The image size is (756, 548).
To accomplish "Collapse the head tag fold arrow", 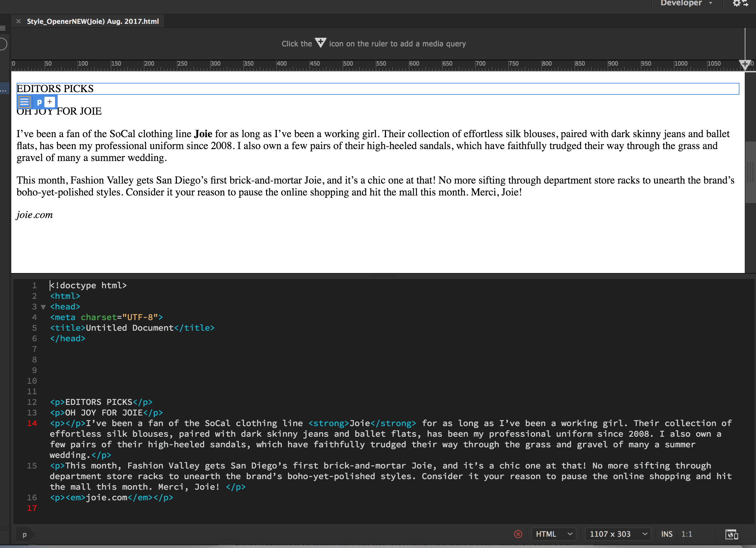I will tap(43, 307).
